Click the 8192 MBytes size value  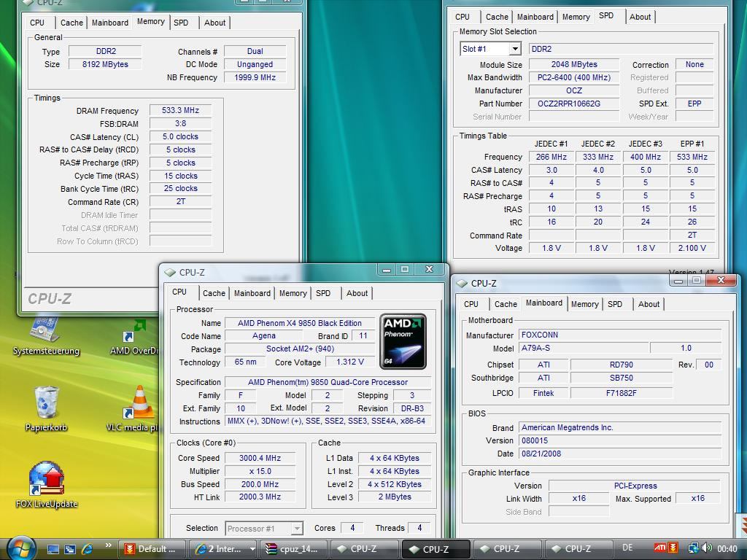pos(105,64)
